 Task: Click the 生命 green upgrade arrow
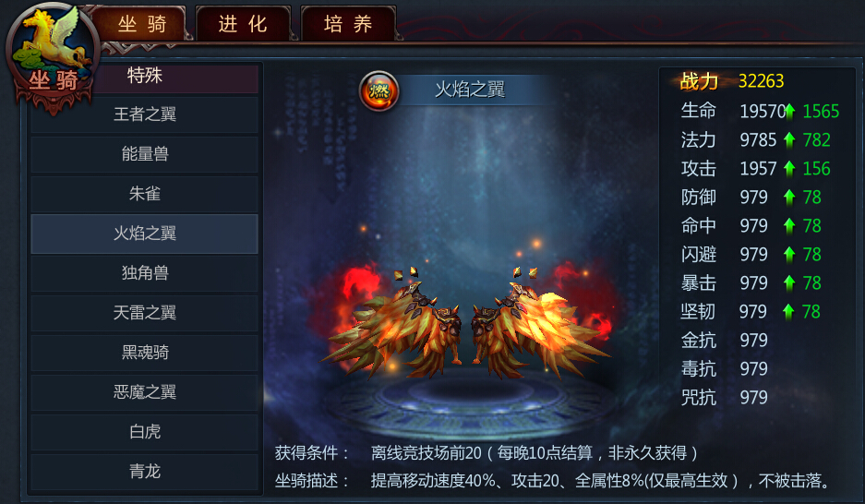(x=790, y=112)
